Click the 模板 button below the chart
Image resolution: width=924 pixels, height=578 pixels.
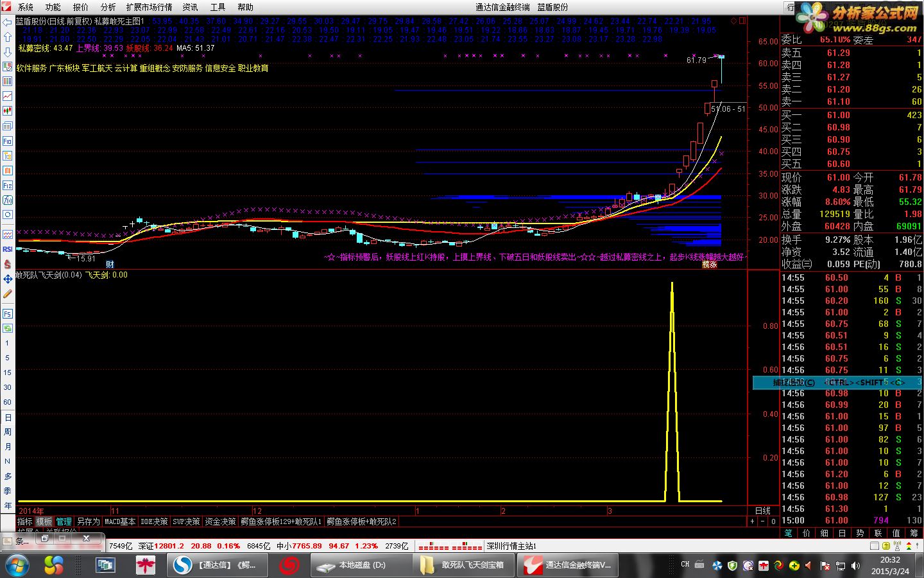tap(44, 521)
